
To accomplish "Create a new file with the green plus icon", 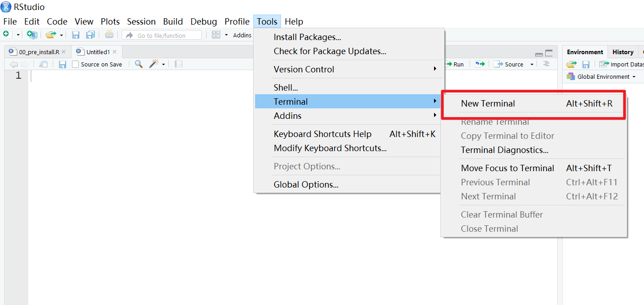I will click(6, 35).
